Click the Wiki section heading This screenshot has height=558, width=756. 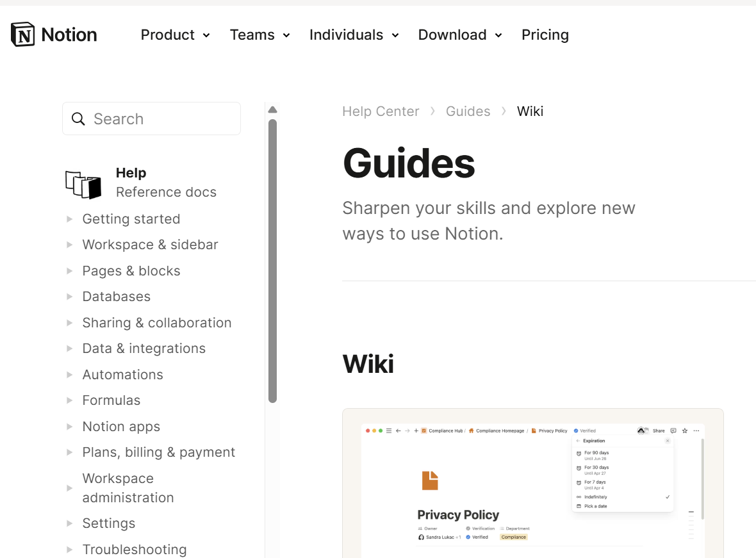368,364
